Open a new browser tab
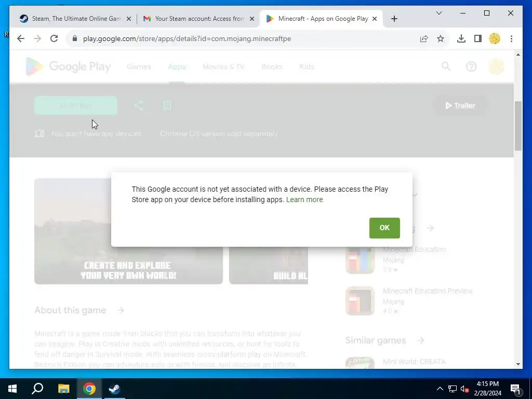Image resolution: width=532 pixels, height=399 pixels. click(394, 19)
